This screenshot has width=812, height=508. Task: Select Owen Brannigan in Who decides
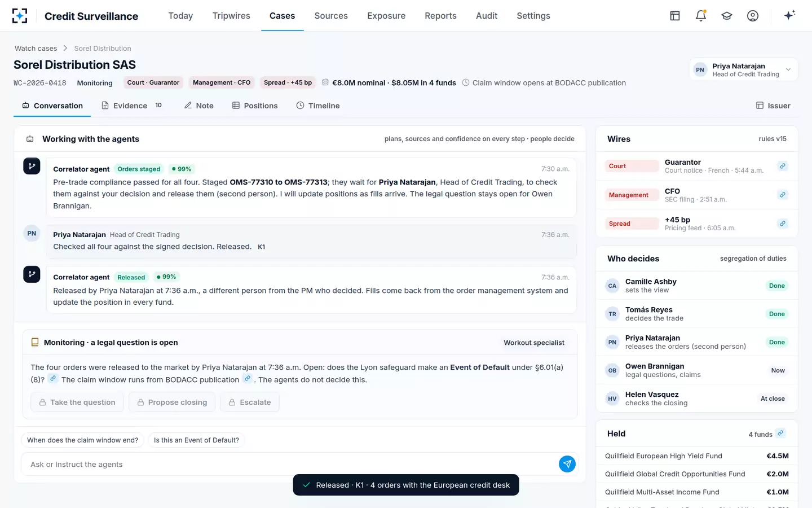click(697, 370)
